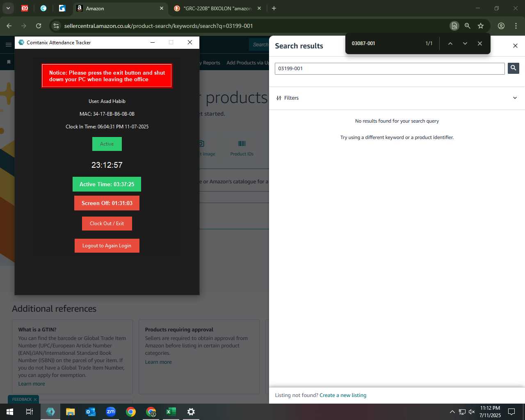Click the muted volume tray icon
Screen dimensions: 525x420
click(x=472, y=412)
